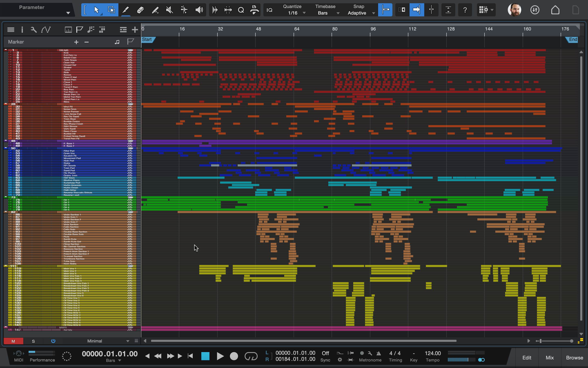The height and width of the screenshot is (368, 588).
Task: Toggle global Solo S button
Action: click(x=33, y=341)
